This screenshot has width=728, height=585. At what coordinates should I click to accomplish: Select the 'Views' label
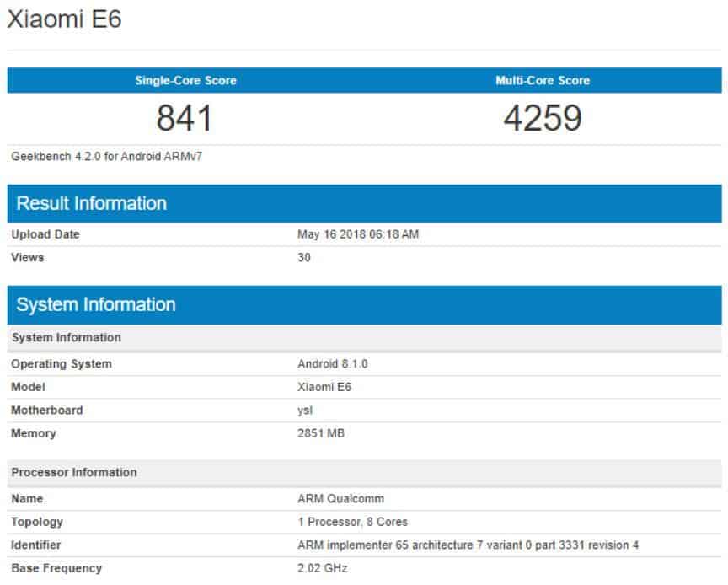pos(28,257)
